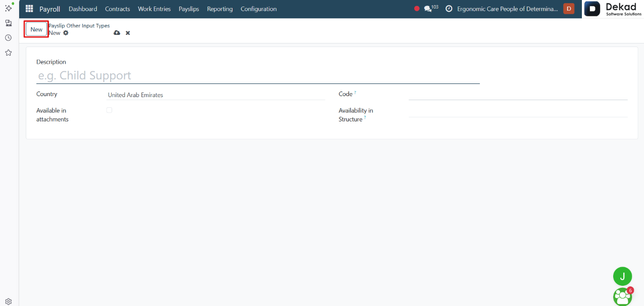The width and height of the screenshot is (644, 306).
Task: Open the Dashboard menu
Action: coord(83,9)
